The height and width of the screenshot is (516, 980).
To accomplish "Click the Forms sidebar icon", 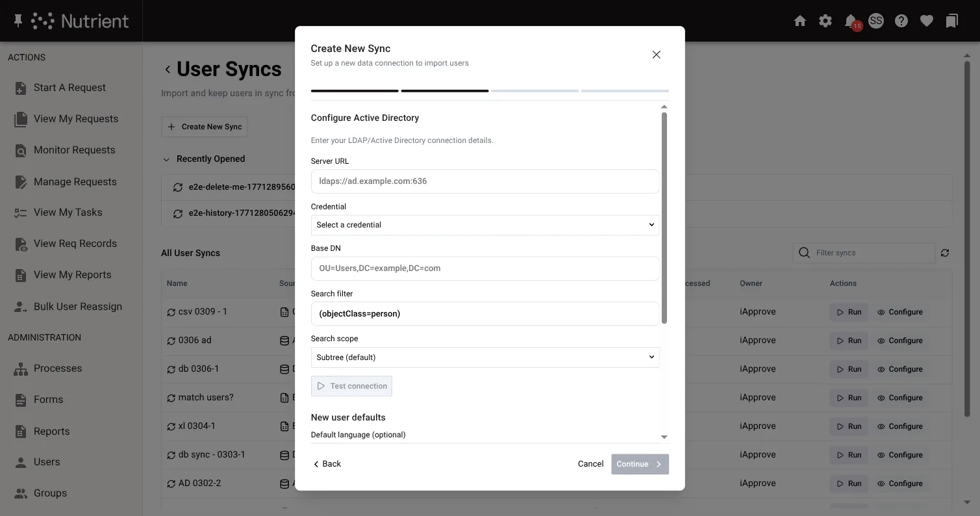I will 21,400.
